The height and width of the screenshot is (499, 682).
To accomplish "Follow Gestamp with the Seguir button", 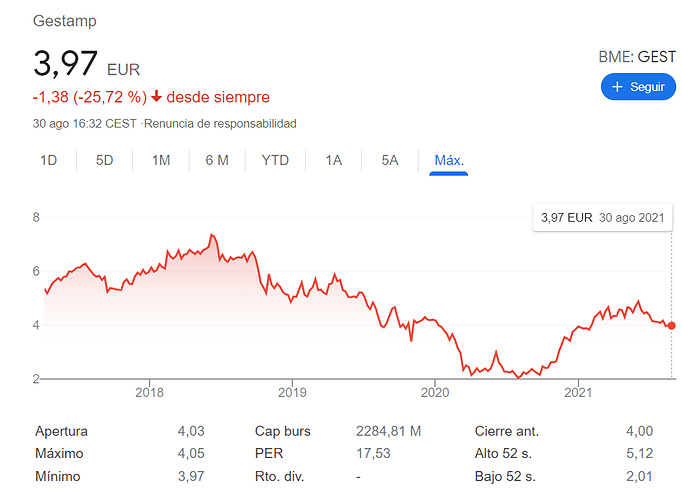I will (638, 87).
